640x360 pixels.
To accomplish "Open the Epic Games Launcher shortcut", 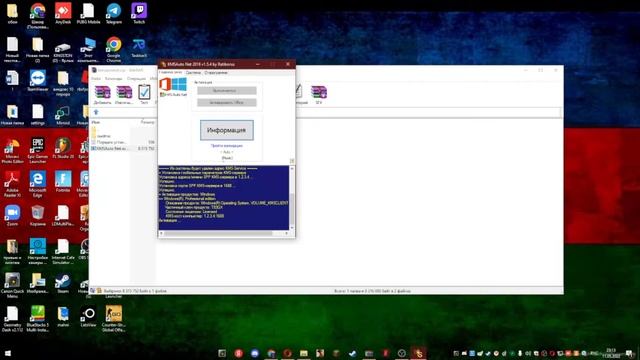I will (38, 151).
